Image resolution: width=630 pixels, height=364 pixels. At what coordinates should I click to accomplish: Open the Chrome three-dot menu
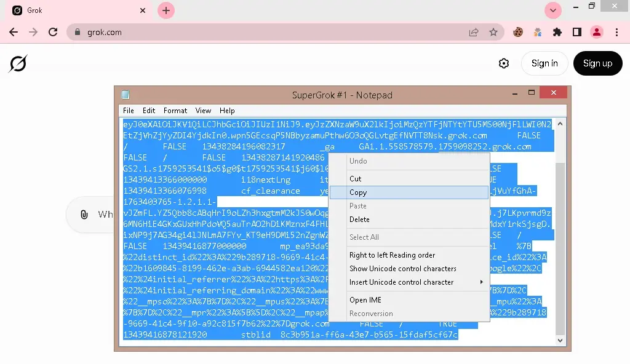coord(616,32)
